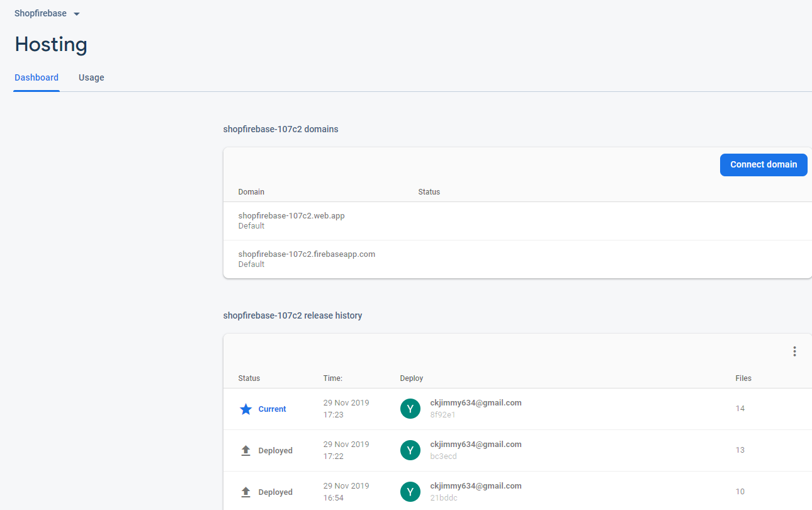Click the green Y avatar on the 10-files release row
812x510 pixels.
click(410, 492)
